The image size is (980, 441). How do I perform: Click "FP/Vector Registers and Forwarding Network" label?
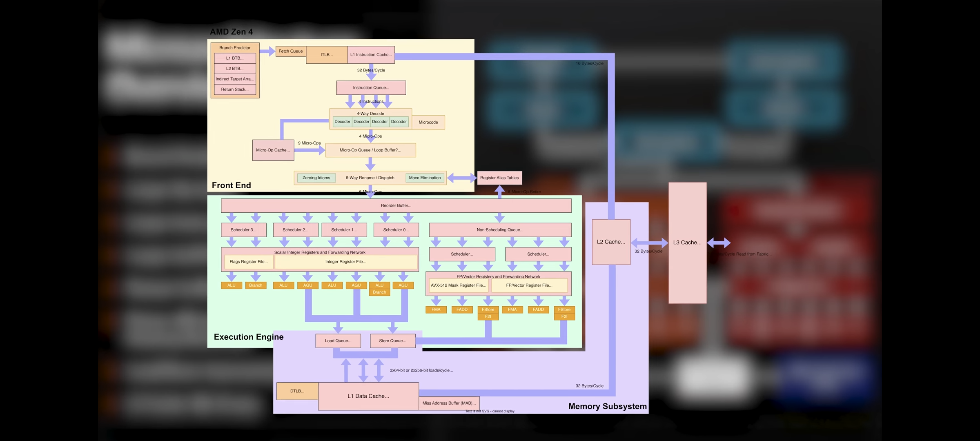498,276
